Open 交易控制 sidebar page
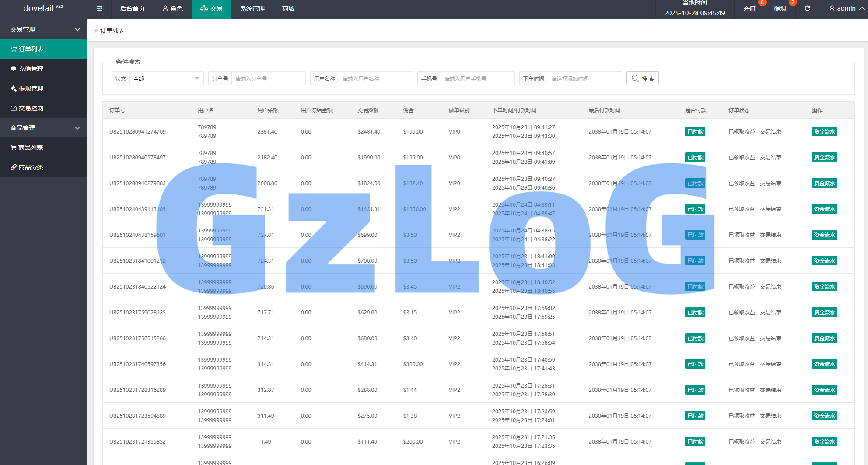Image resolution: width=868 pixels, height=465 pixels. tap(31, 108)
